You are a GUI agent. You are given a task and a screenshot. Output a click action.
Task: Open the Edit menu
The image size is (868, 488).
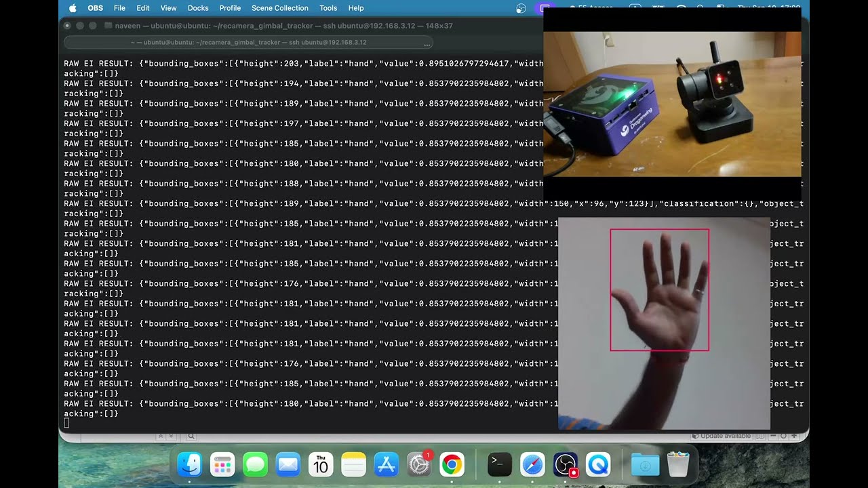click(143, 8)
